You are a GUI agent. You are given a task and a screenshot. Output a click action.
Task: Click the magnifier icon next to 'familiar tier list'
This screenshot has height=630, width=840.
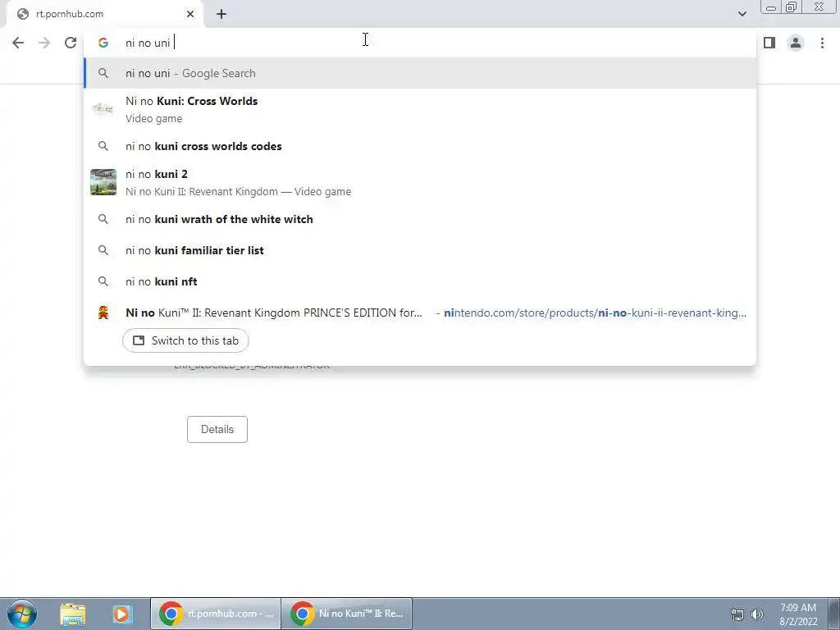pos(103,250)
